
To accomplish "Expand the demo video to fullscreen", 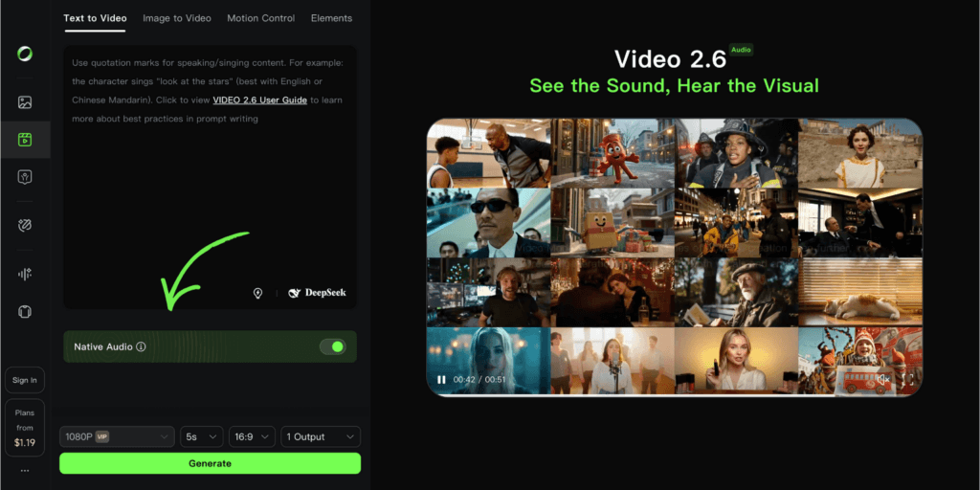I will click(x=908, y=379).
